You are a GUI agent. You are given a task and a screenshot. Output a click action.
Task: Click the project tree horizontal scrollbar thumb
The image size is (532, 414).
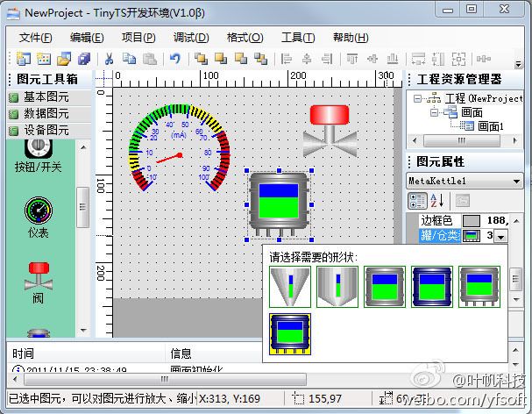coord(462,140)
